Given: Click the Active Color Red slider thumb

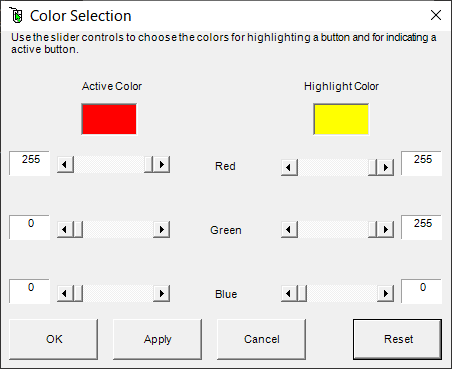Looking at the screenshot, I should pos(149,164).
